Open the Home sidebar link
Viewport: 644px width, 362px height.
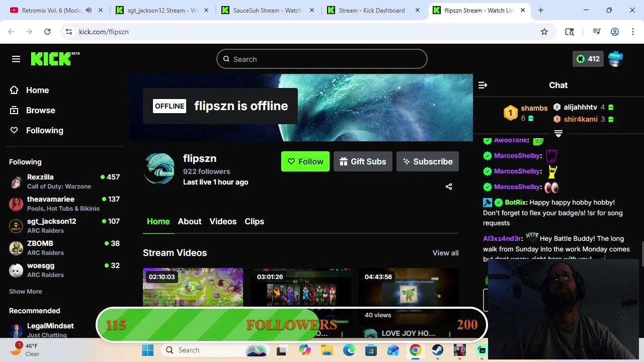coord(29,90)
